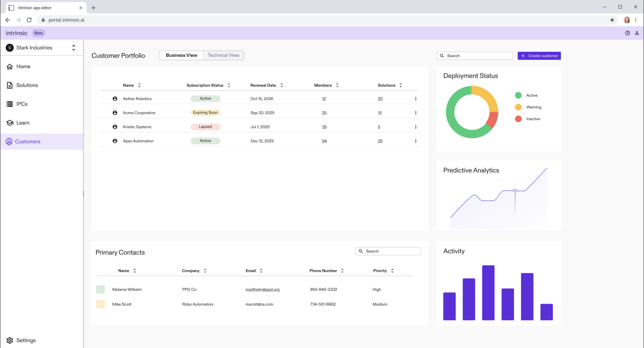
Task: Open the row actions menu for Acme Corporation
Action: click(x=416, y=113)
